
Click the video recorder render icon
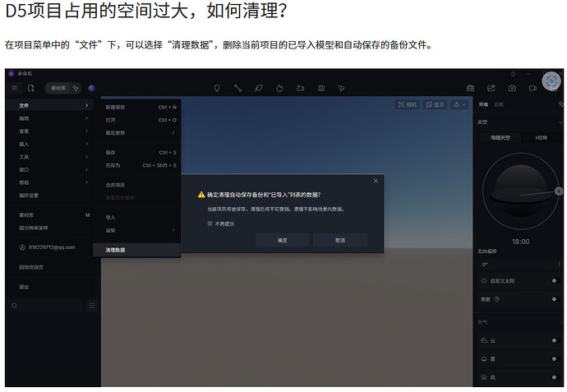pos(532,88)
